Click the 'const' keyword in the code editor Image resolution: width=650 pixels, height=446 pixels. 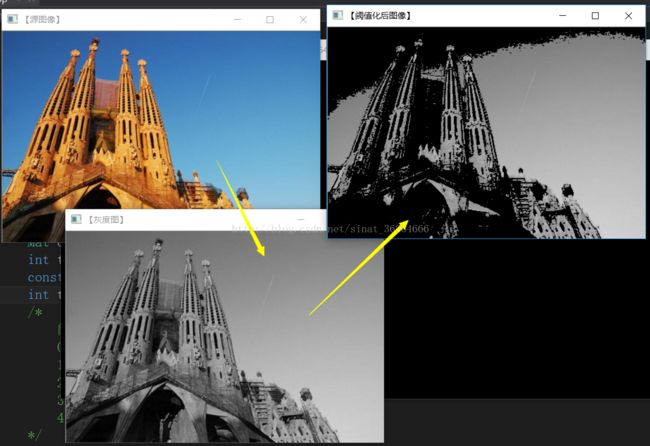click(x=44, y=277)
